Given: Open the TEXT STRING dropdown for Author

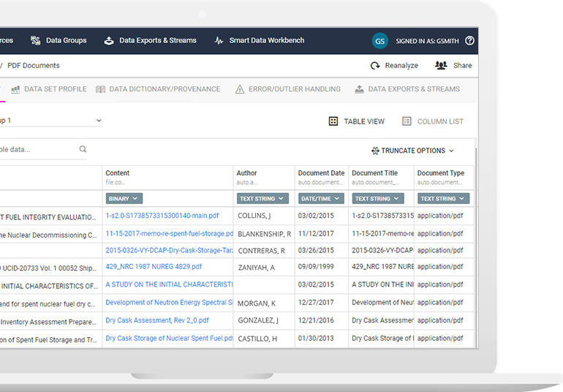Looking at the screenshot, I should [262, 199].
